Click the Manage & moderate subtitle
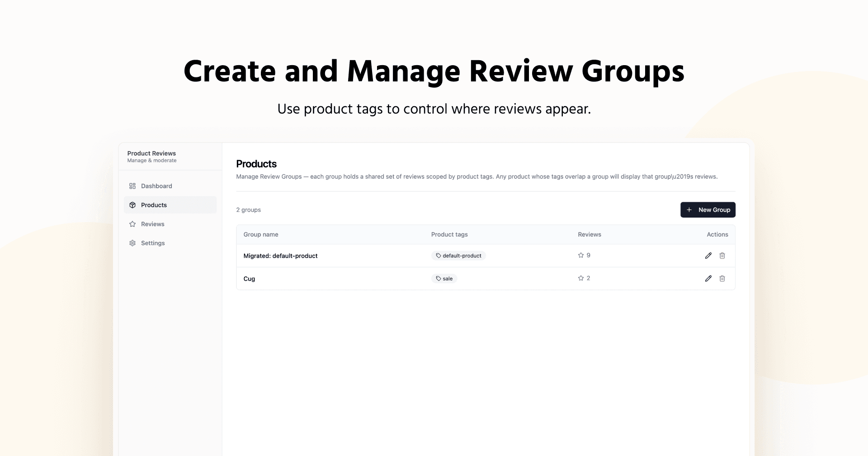 (152, 161)
